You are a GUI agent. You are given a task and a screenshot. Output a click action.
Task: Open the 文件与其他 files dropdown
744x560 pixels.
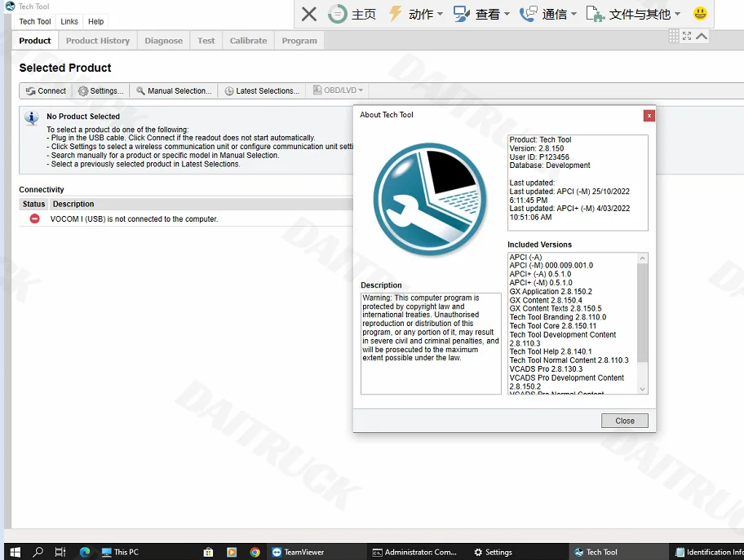(633, 14)
